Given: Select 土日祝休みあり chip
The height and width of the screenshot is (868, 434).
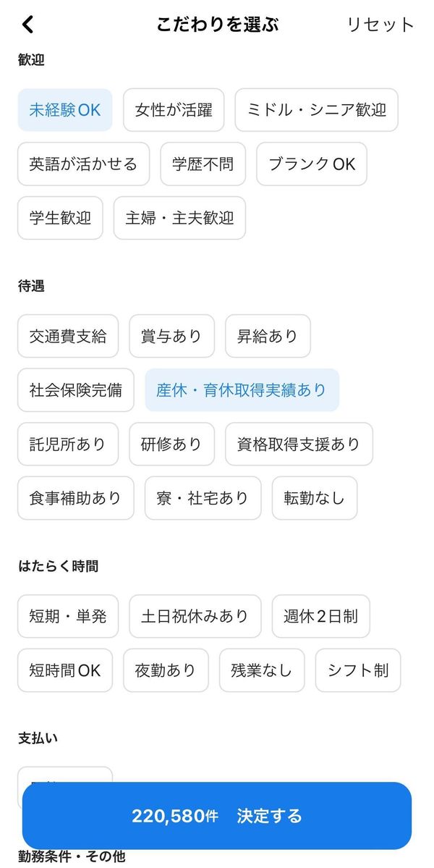Looking at the screenshot, I should click(195, 616).
